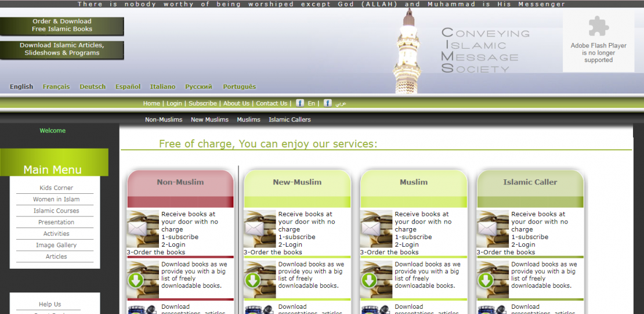Open the Login link in top navigation
644x314 pixels.
[174, 103]
